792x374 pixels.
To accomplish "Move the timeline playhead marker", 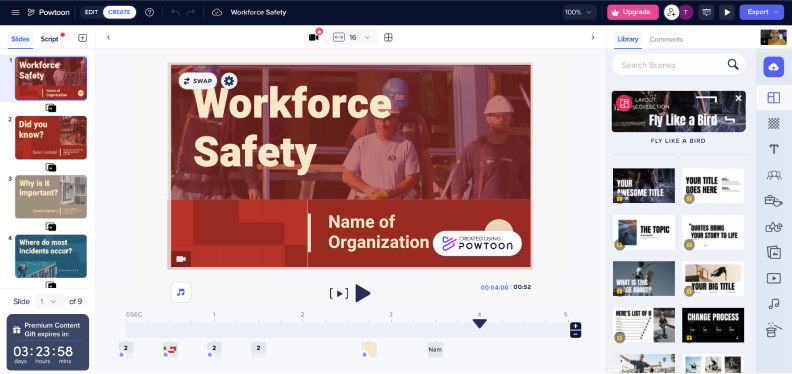I will point(479,323).
